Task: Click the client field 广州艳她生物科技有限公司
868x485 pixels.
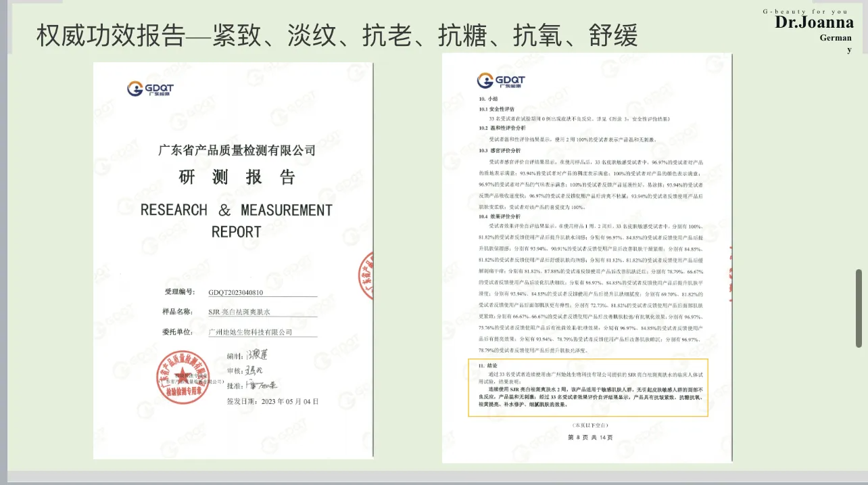Action: (x=251, y=332)
